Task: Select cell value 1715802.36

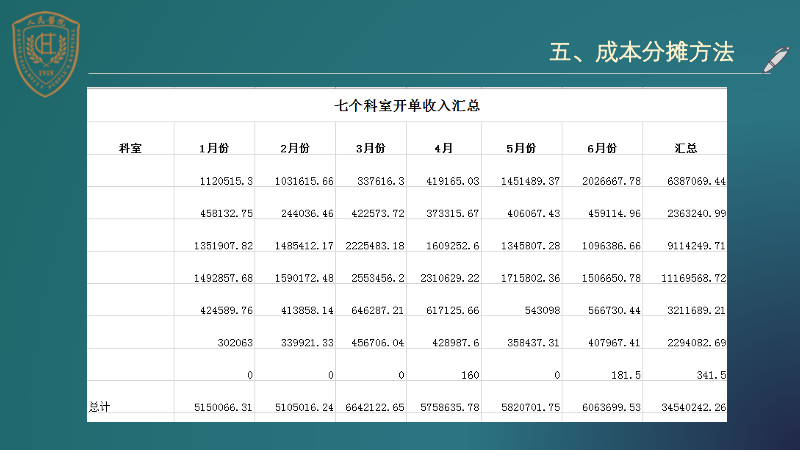Action: tap(530, 278)
